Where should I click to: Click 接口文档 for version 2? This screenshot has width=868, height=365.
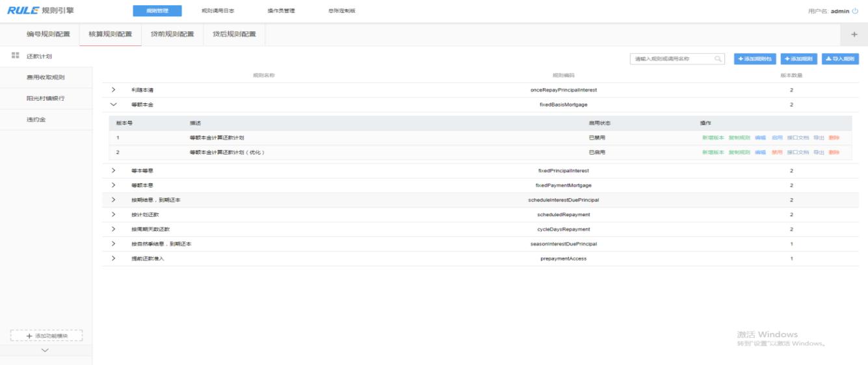798,152
